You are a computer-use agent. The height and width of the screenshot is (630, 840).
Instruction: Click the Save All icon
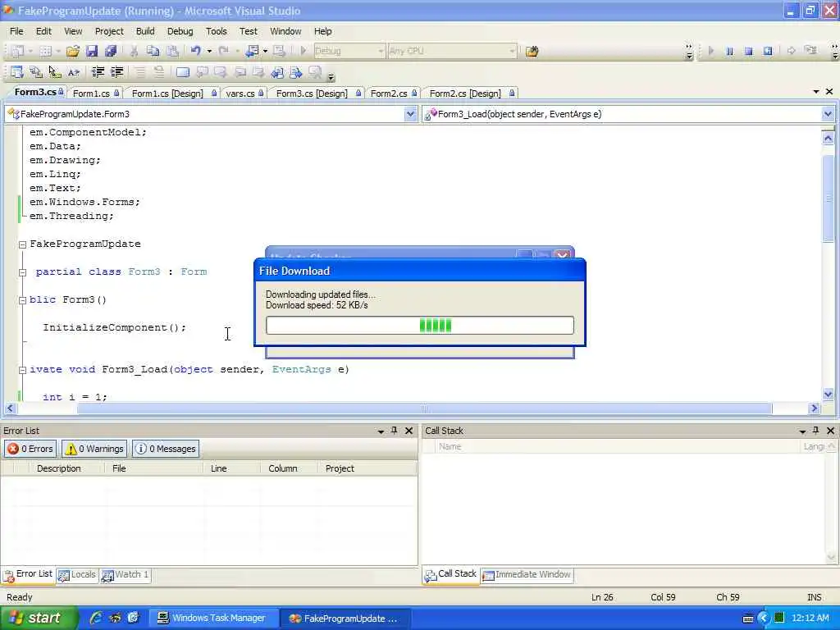(x=111, y=51)
